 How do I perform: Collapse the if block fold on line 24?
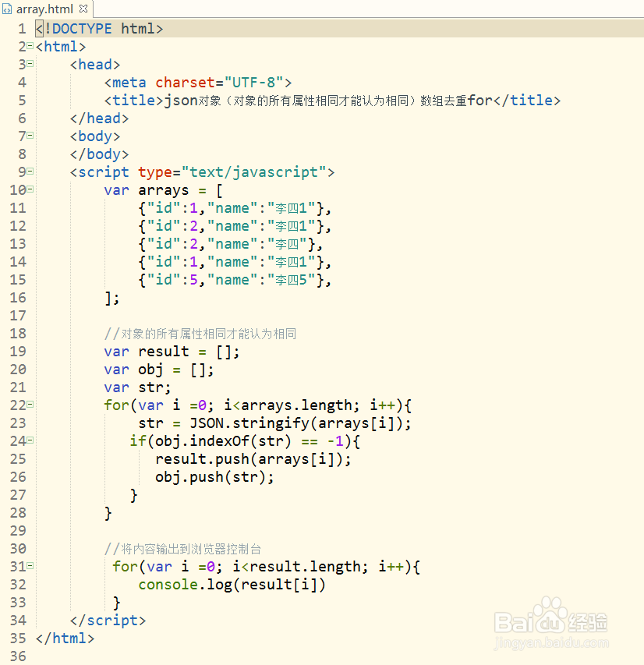[x=30, y=440]
